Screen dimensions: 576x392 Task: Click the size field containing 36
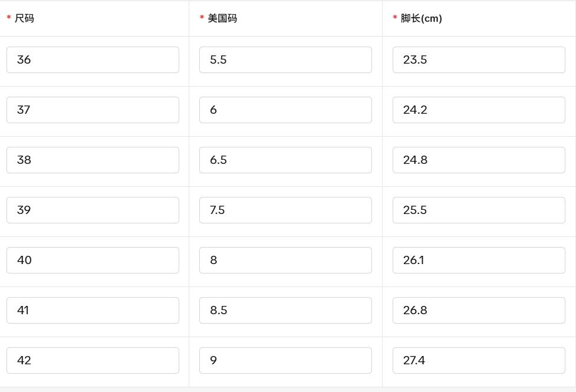coord(93,60)
